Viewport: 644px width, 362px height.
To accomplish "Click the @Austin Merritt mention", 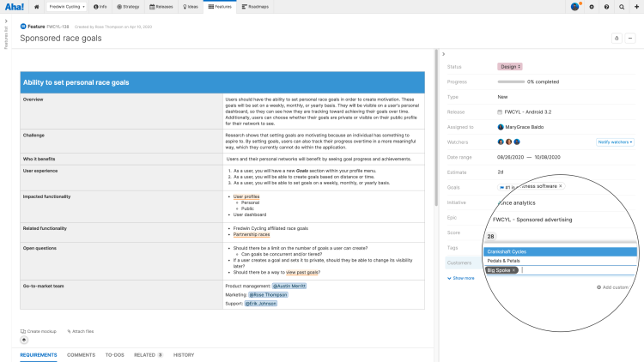I will pos(289,286).
